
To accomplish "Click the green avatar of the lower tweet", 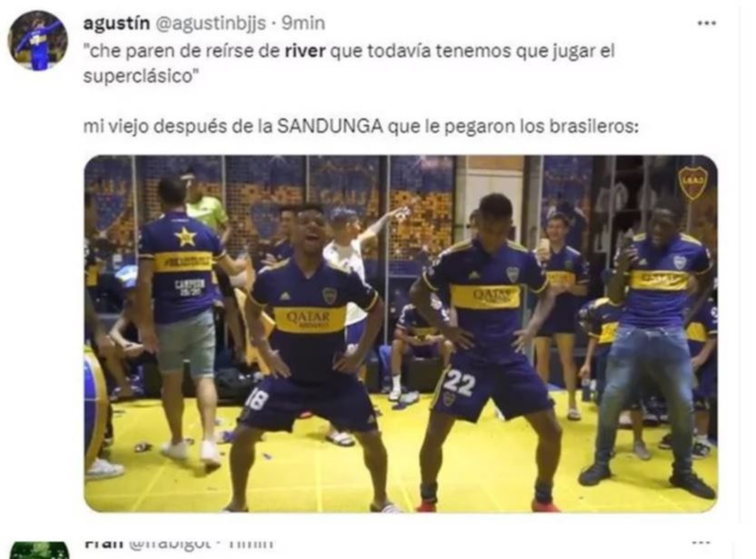I will click(39, 550).
